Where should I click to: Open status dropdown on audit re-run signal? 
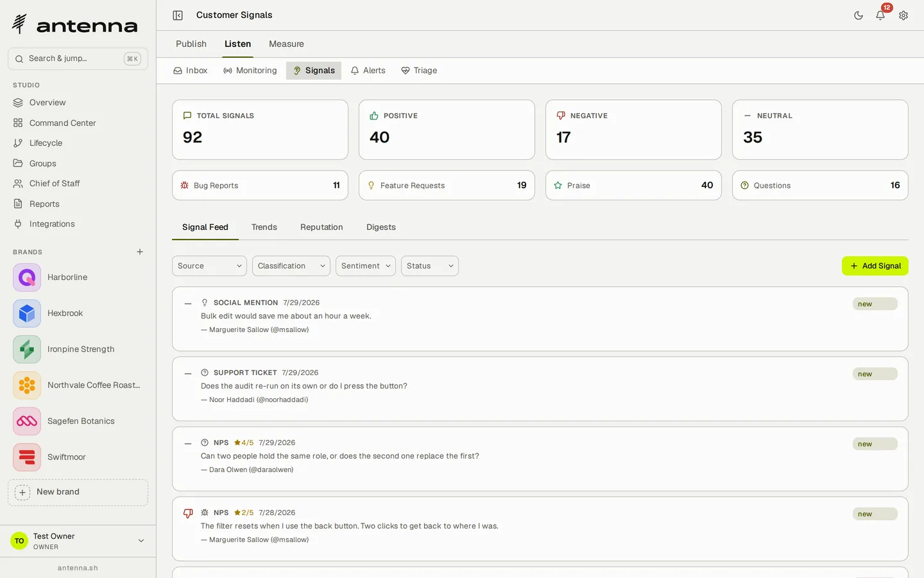coord(875,374)
